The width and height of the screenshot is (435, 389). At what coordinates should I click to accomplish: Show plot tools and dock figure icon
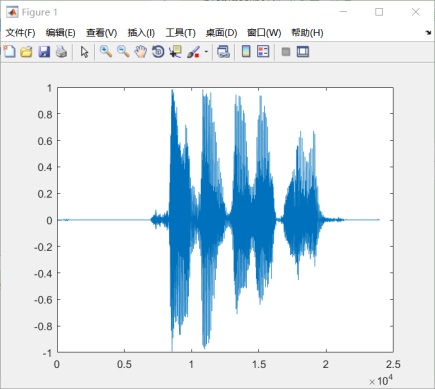(303, 52)
